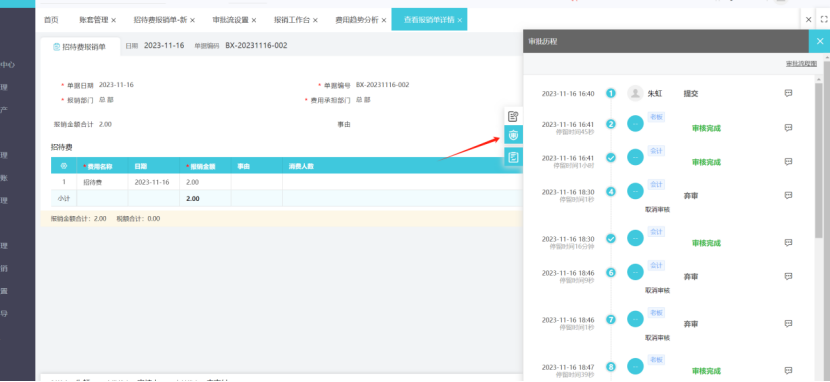Viewport: 830px width, 382px height.
Task: Click the clipboard document icon in side toolbar
Action: click(x=512, y=157)
